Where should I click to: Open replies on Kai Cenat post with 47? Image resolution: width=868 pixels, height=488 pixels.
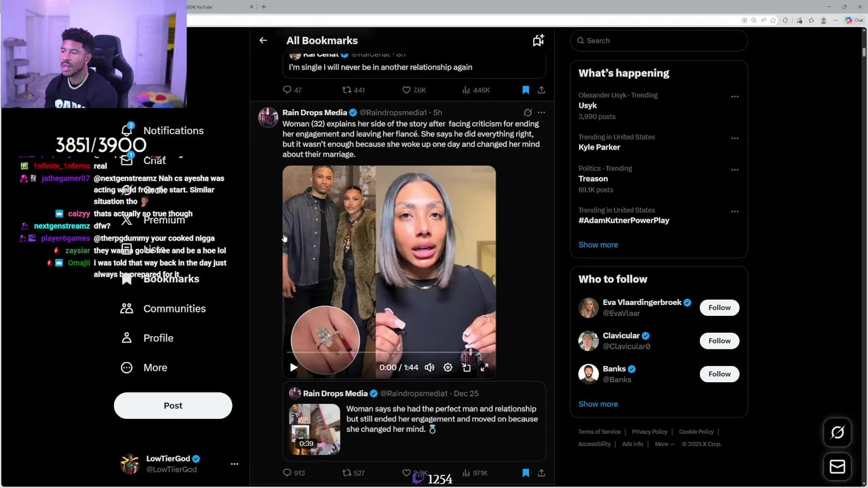[x=292, y=89]
